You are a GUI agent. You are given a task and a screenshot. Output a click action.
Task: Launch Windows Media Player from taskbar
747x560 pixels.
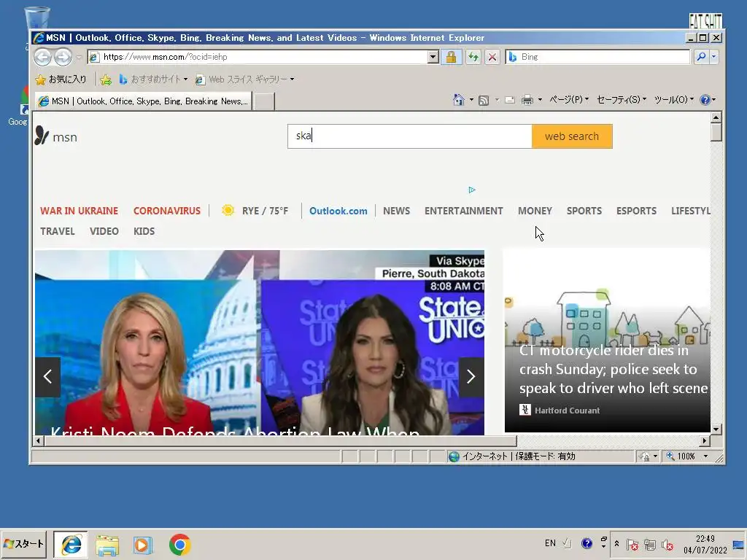142,545
